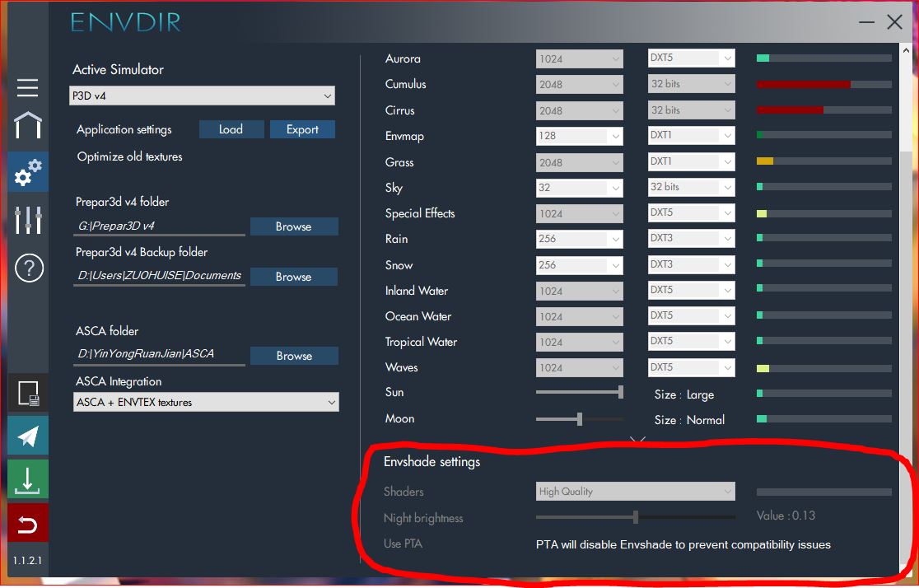
Task: Open the Sky format dropdown
Action: tap(691, 187)
